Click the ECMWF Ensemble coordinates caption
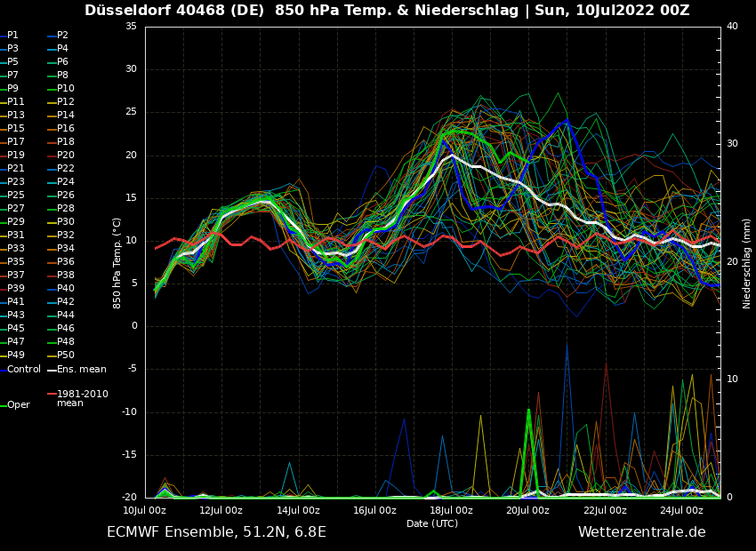Viewport: 756px width, 551px height. pos(216,532)
